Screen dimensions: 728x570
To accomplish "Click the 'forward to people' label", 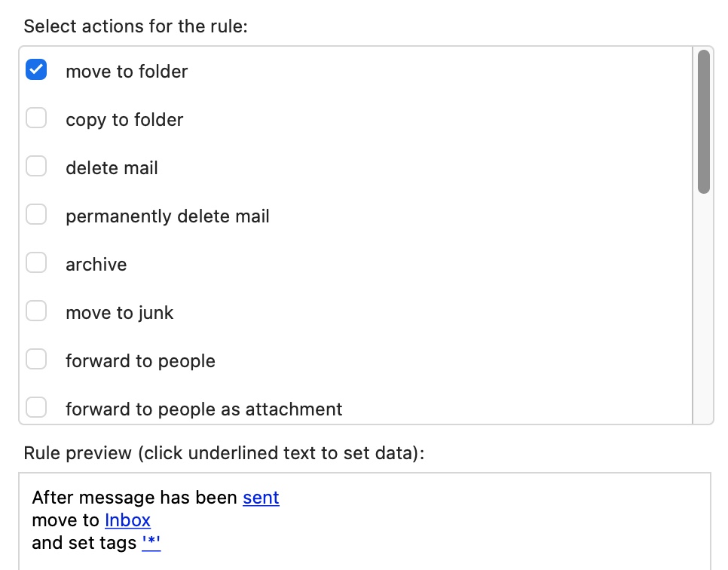I will coord(140,361).
